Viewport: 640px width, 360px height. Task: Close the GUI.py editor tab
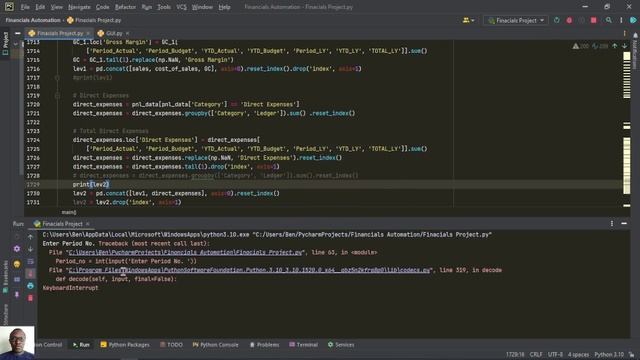click(128, 33)
